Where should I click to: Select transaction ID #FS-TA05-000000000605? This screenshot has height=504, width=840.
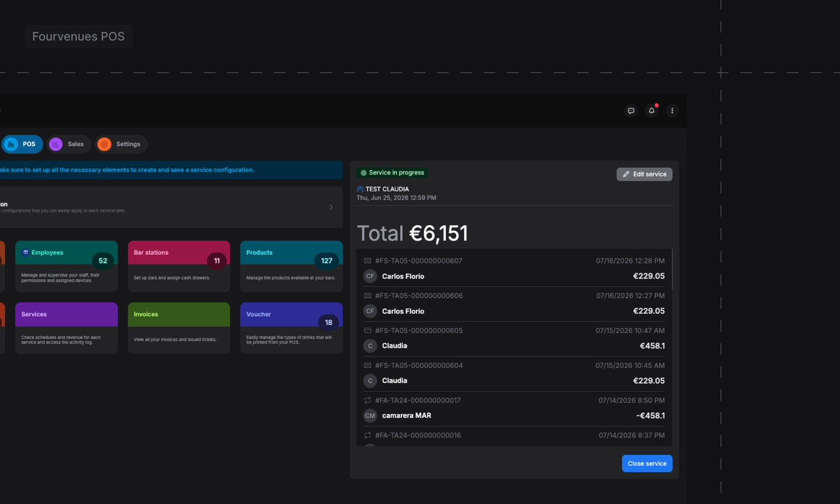tap(419, 331)
